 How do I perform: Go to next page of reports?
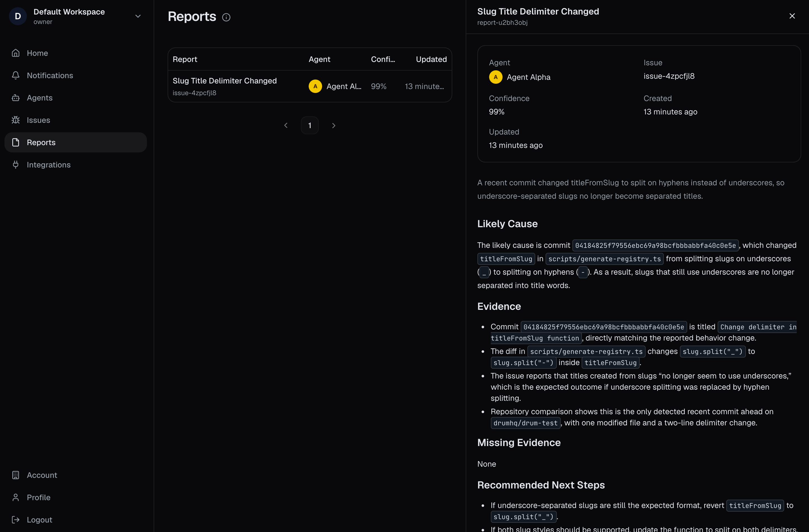(334, 125)
